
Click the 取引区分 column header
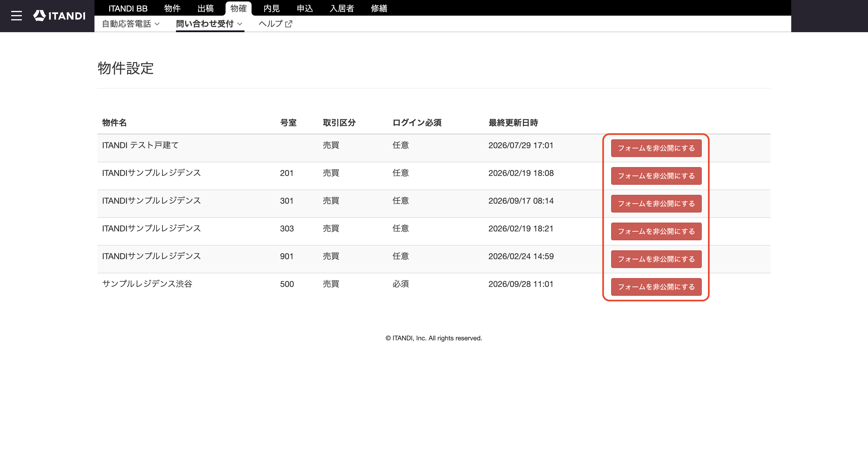tap(339, 123)
